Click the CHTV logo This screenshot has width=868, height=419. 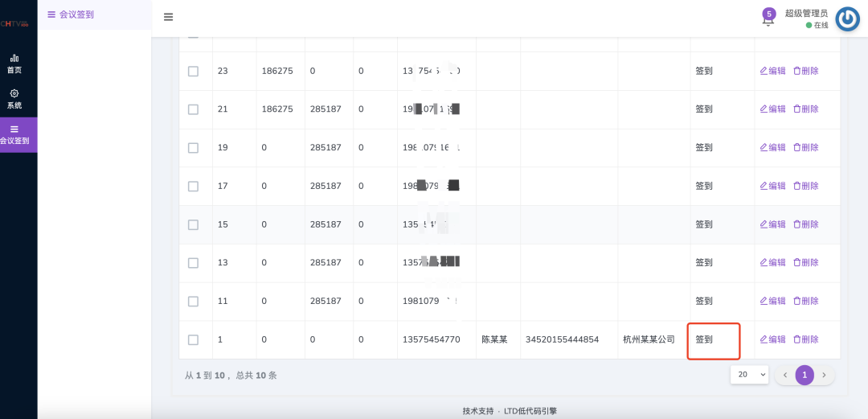[14, 24]
